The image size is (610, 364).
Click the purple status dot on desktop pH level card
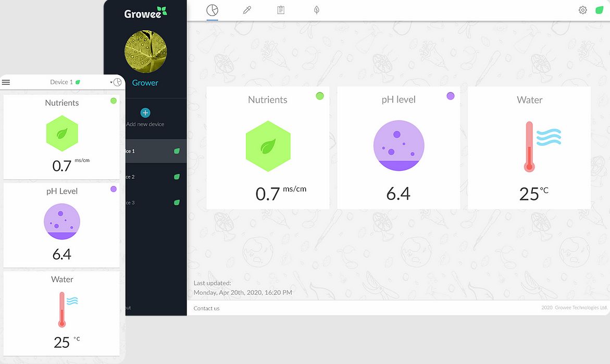[451, 96]
